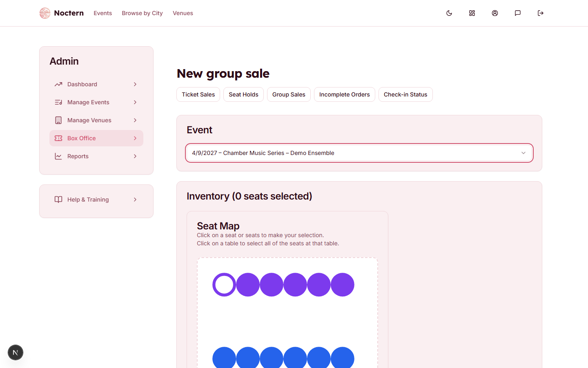Switch to the Seat Holds tab
588x368 pixels.
pos(243,94)
